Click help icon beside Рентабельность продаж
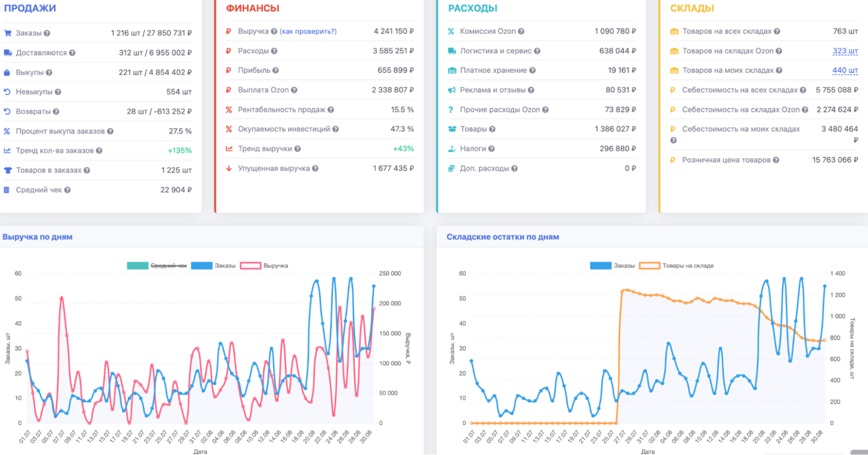Viewport: 868px width, 455px height. [331, 109]
